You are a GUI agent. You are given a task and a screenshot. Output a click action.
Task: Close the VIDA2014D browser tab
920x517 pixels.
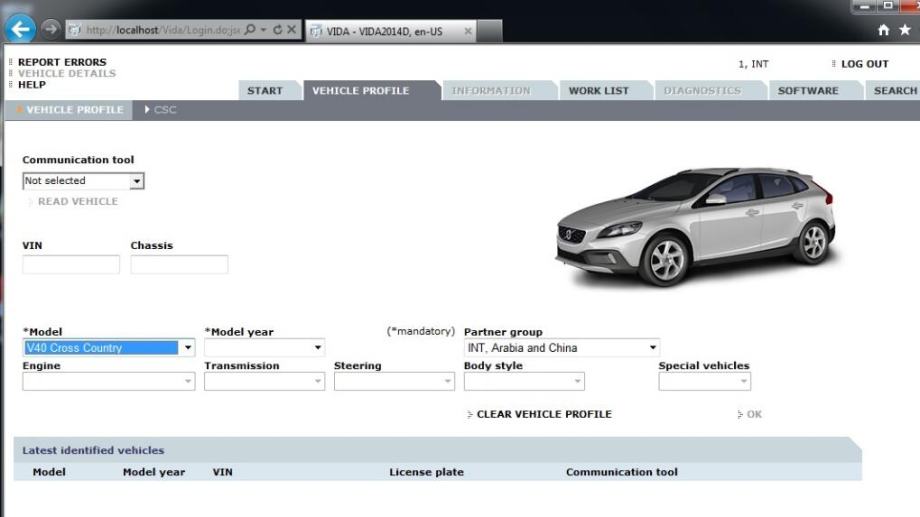click(468, 31)
